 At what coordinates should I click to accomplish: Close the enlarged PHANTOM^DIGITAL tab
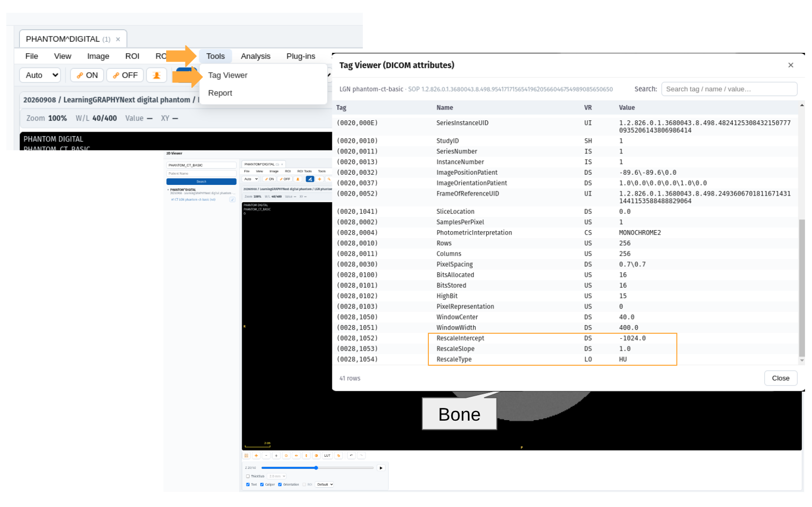118,39
